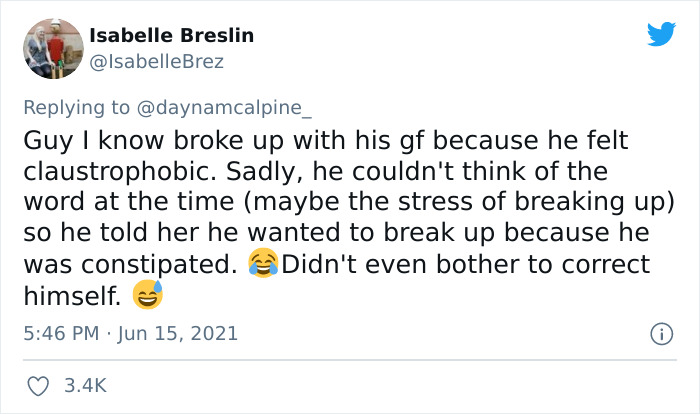The width and height of the screenshot is (700, 414).
Task: Click the display name Isabelle Breslin
Action: coord(171,35)
